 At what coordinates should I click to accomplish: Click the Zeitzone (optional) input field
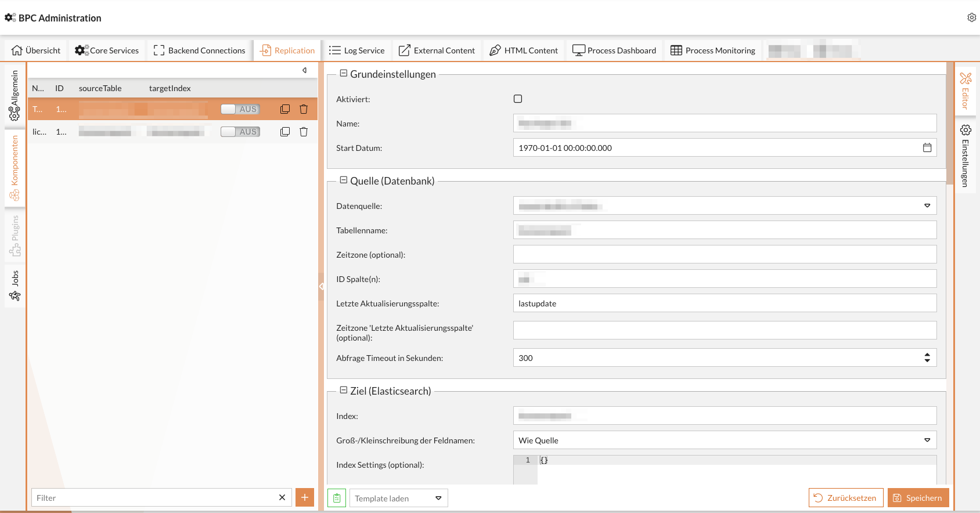(x=725, y=255)
